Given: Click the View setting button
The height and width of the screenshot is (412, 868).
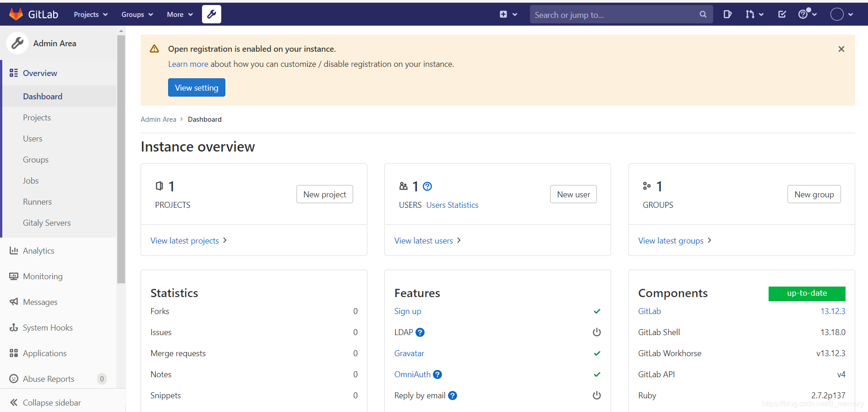Looking at the screenshot, I should pos(197,87).
